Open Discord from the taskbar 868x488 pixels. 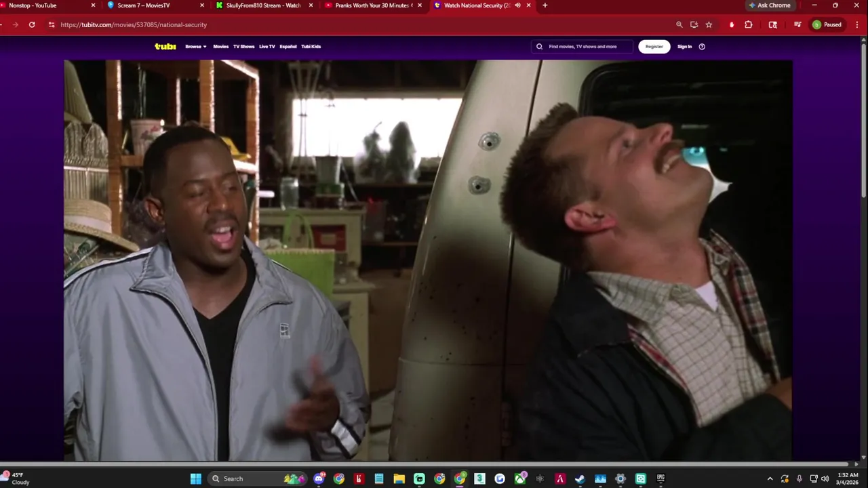[319, 479]
